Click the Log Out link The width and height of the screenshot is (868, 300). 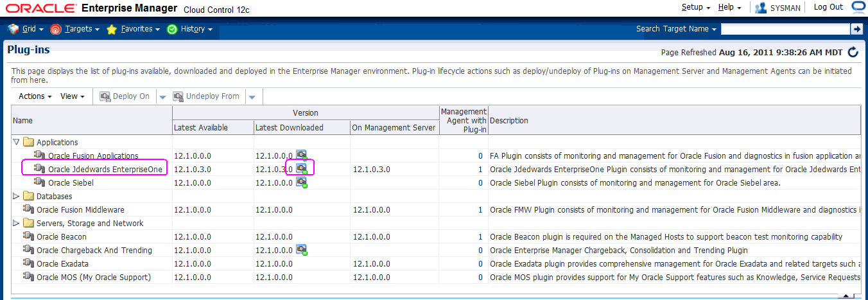[828, 7]
